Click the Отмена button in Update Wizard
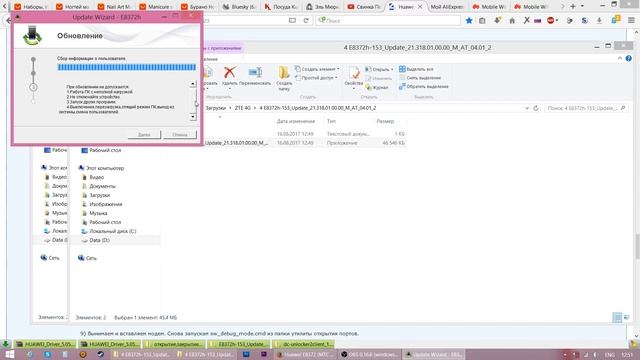 [180, 134]
